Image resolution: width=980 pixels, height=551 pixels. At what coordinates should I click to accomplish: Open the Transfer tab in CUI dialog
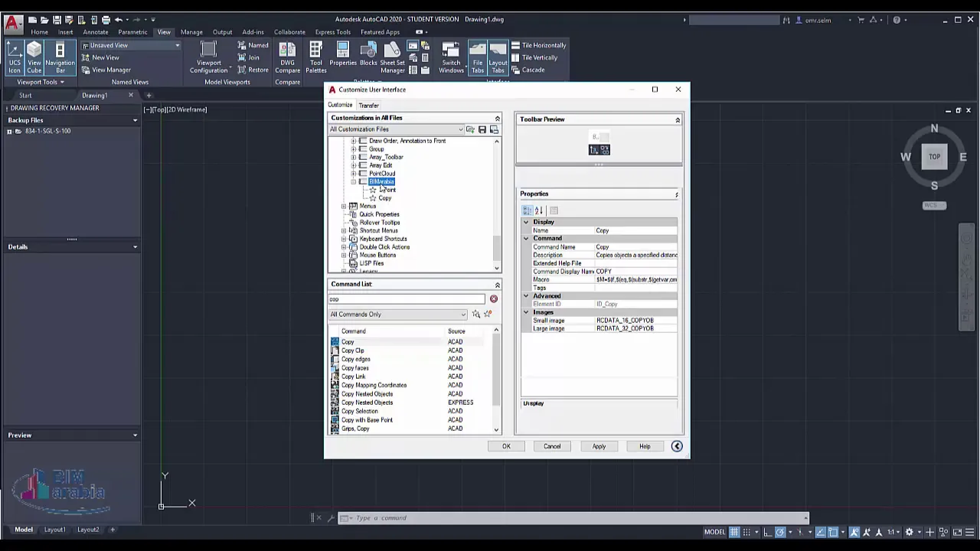368,106
